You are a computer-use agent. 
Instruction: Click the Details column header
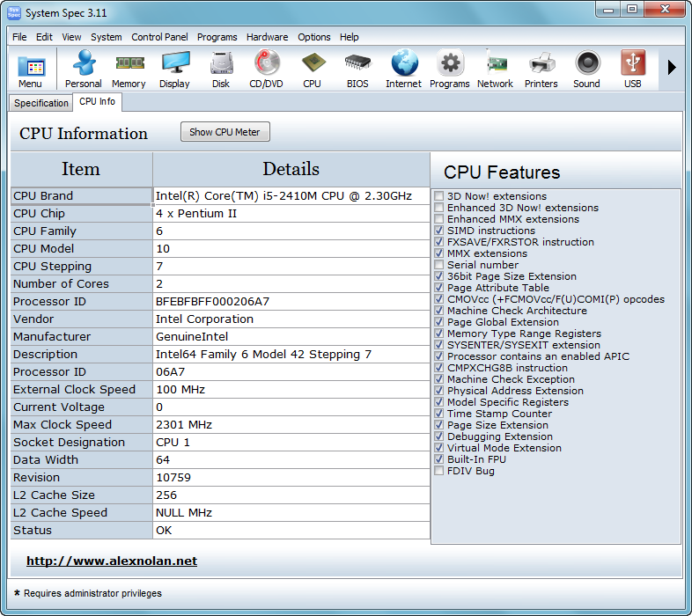[x=291, y=170]
